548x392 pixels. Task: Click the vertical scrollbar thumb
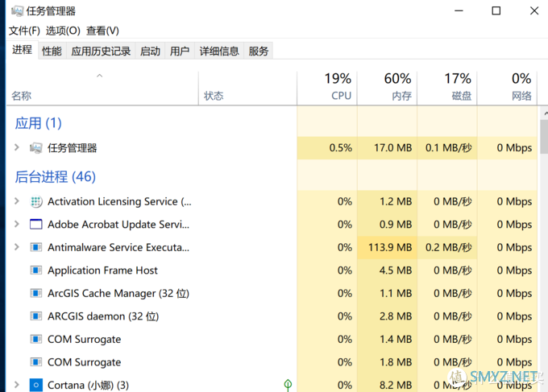544,137
